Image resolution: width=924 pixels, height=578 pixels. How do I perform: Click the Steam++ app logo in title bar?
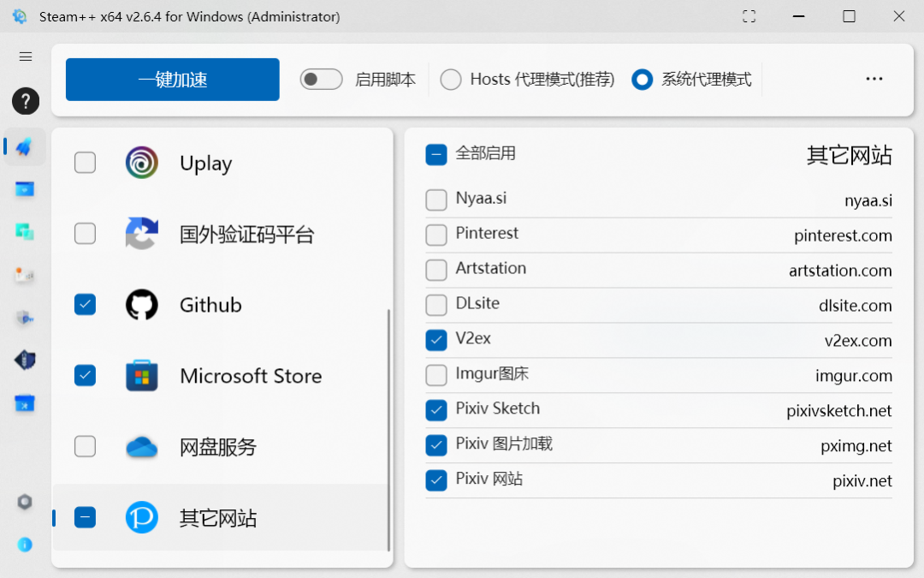pyautogui.click(x=20, y=16)
